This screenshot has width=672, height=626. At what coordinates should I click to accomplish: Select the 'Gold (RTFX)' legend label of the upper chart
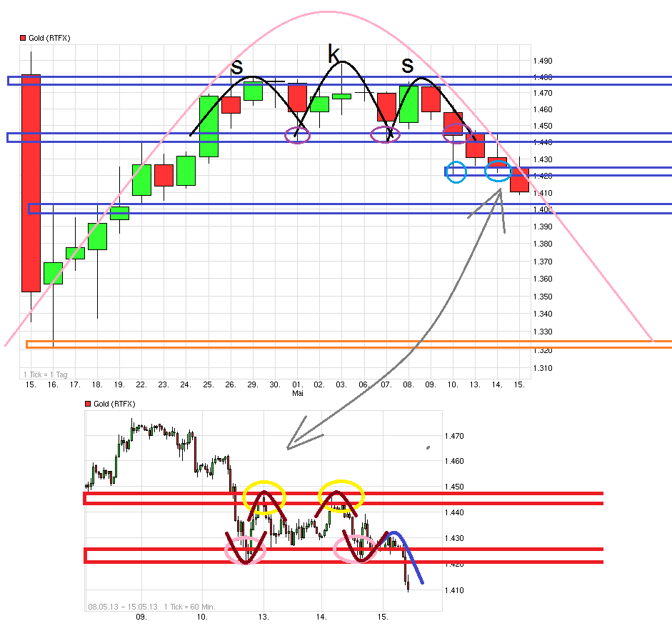point(49,38)
